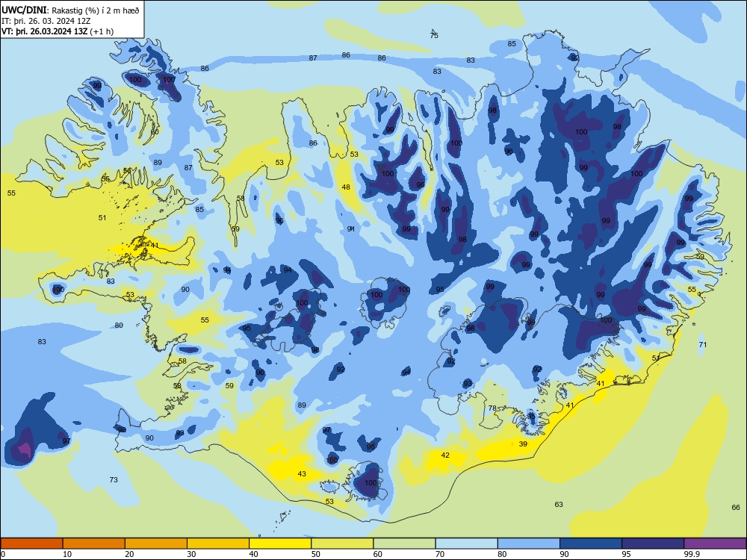Image resolution: width=747 pixels, height=560 pixels.
Task: Click the legend scale label '10'
Action: click(67, 554)
